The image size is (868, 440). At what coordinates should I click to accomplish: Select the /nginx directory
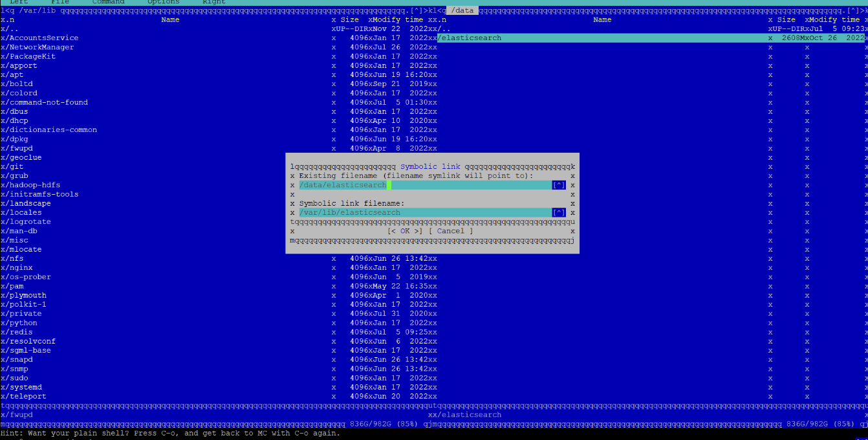click(x=216, y=267)
